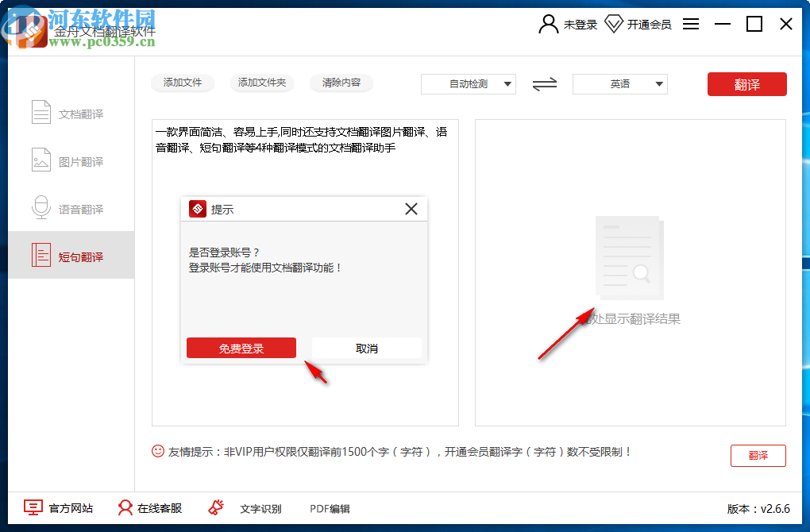This screenshot has height=532, width=810.
Task: Open the hamburger menu at top right
Action: pyautogui.click(x=691, y=23)
